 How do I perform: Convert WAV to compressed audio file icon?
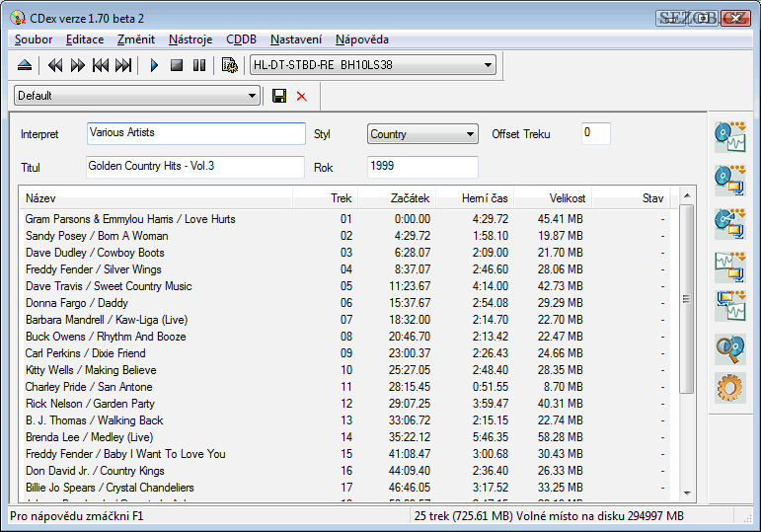pos(730,266)
